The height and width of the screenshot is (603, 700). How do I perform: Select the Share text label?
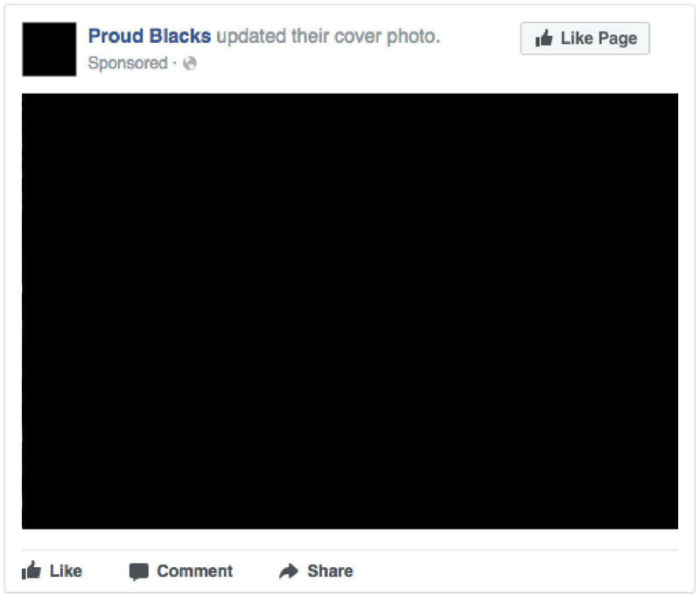330,571
